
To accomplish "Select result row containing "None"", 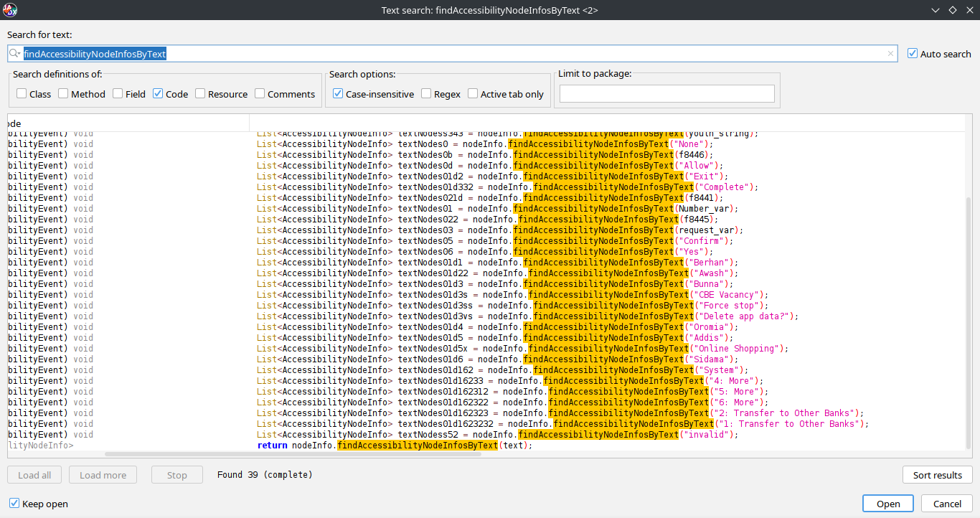I will click(x=486, y=143).
